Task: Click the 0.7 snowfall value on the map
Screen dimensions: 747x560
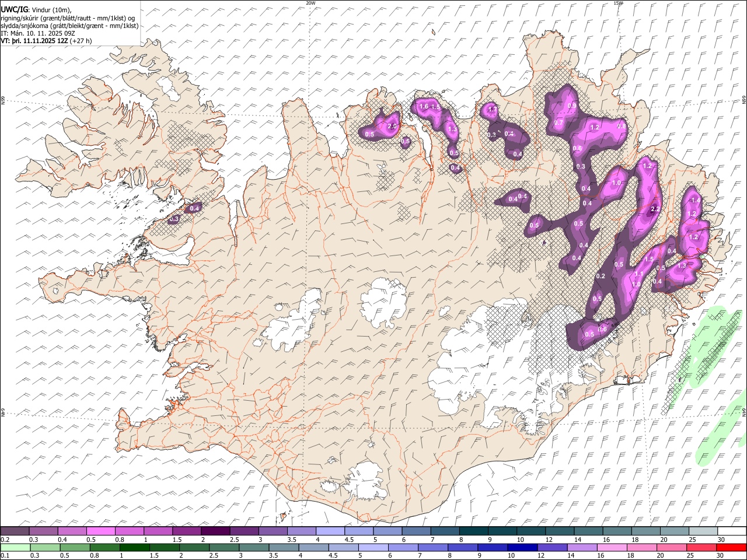Action: click(x=558, y=123)
